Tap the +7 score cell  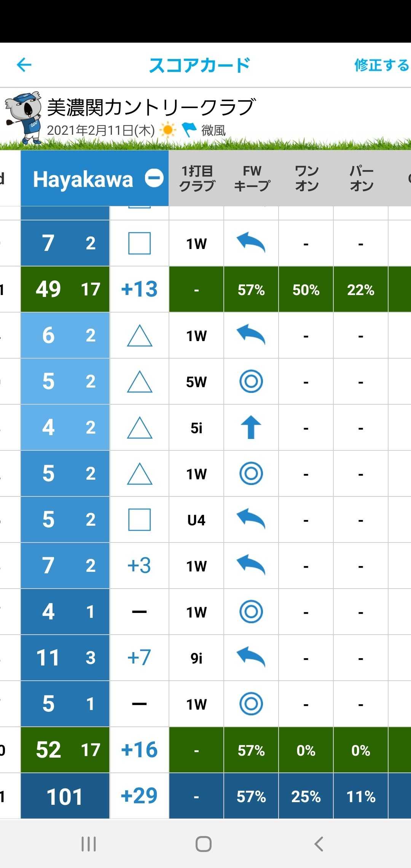[139, 657]
